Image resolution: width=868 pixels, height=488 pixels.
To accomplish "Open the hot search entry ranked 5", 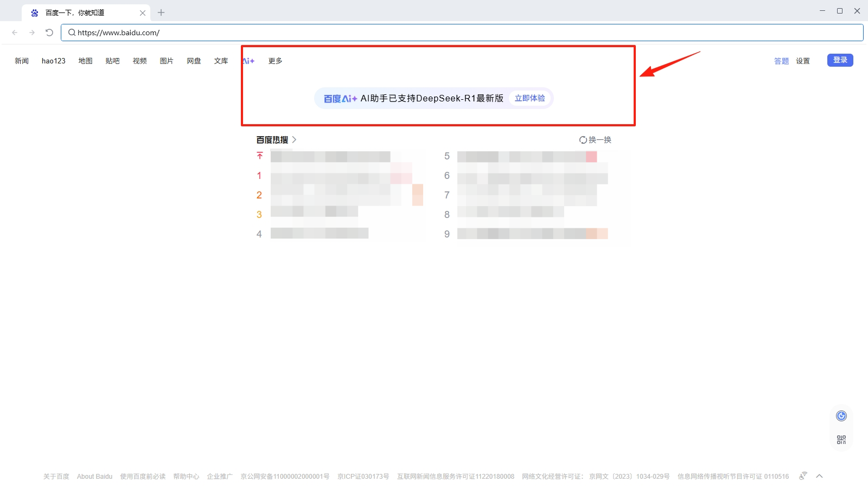I will (521, 157).
